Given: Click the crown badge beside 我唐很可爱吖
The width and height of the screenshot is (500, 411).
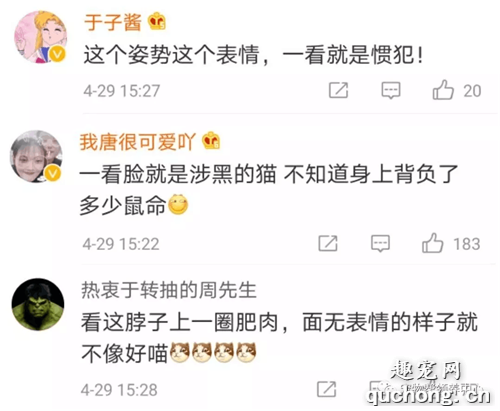Looking at the screenshot, I should (211, 141).
